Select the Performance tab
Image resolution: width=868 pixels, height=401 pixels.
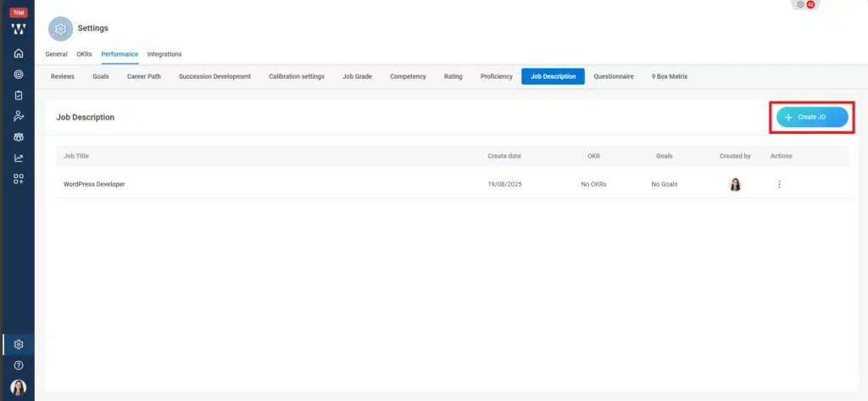tap(120, 54)
